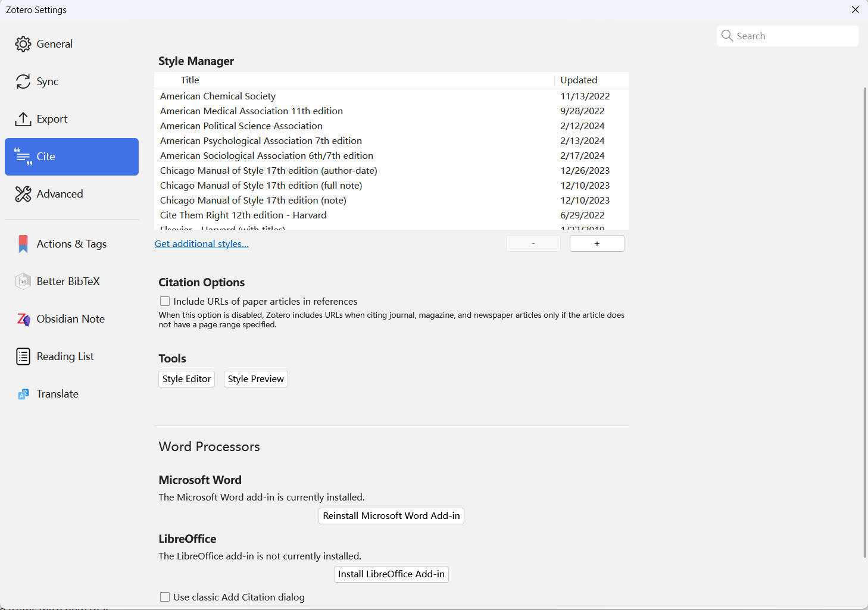Viewport: 868px width, 610px height.
Task: Click the minus remove style button
Action: (x=533, y=243)
